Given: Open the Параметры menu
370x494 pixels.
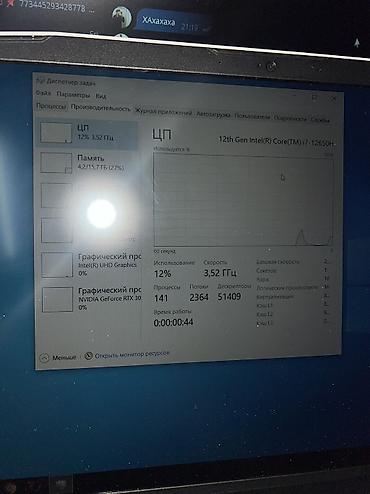Looking at the screenshot, I should point(73,95).
